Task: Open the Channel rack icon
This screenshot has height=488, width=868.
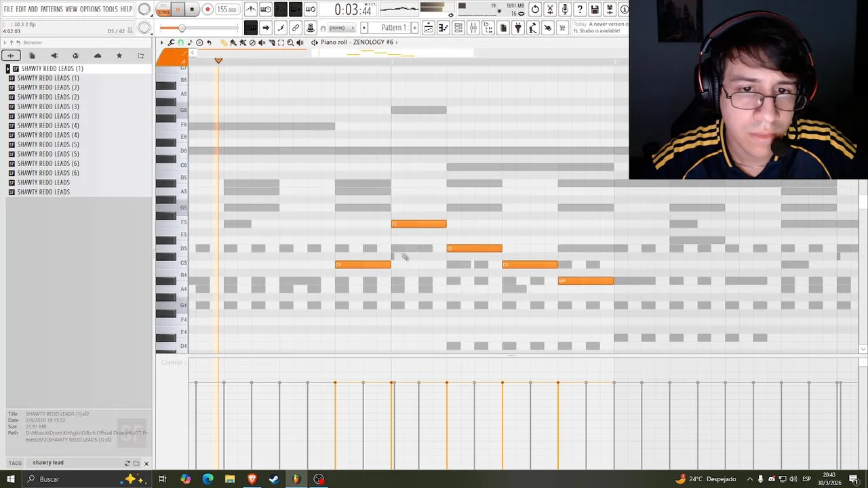Action: click(x=458, y=28)
